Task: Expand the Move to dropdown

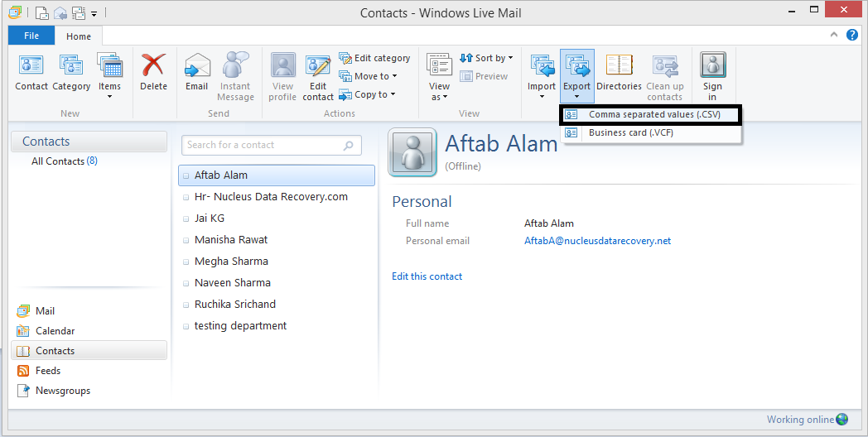Action: click(x=369, y=76)
